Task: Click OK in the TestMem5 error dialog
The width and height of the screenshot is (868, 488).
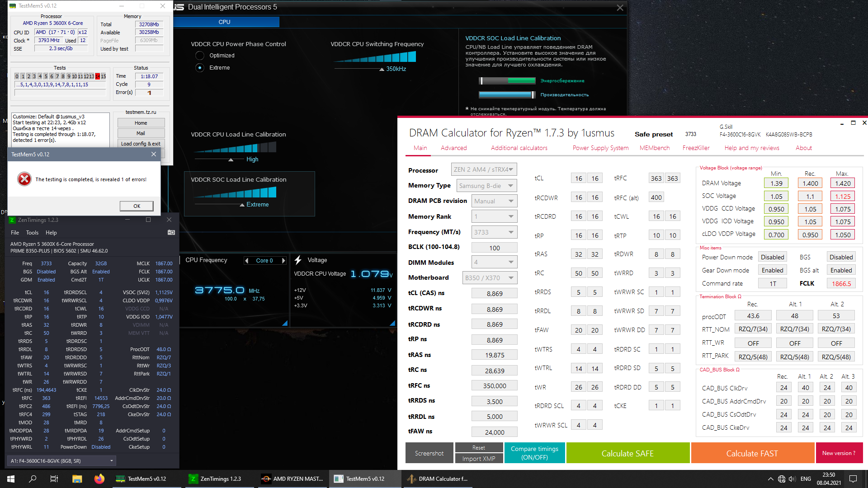Action: (x=137, y=206)
